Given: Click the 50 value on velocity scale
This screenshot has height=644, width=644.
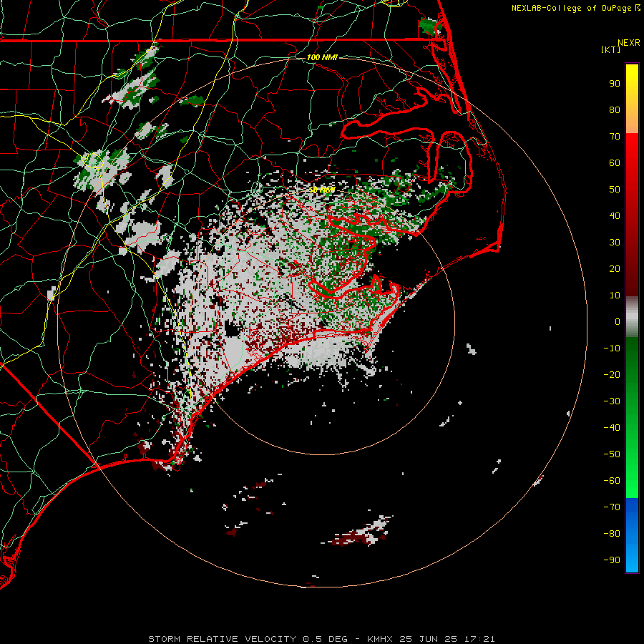Looking at the screenshot, I should (615, 190).
